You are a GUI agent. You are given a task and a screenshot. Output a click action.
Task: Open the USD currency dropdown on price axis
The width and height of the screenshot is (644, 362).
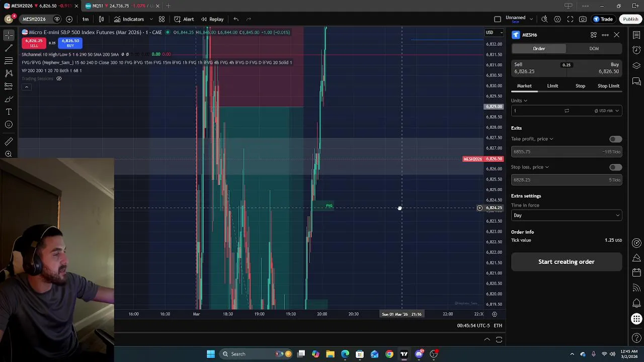[494, 33]
